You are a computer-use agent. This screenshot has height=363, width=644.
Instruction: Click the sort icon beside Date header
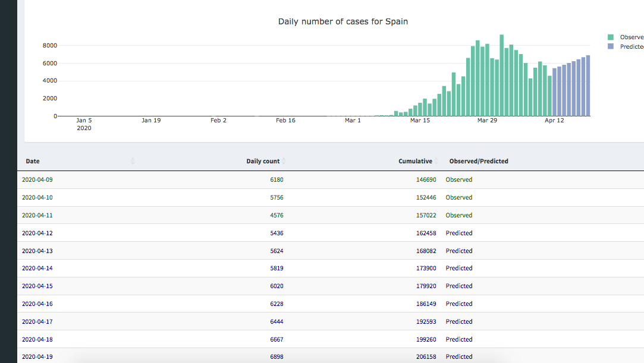click(x=133, y=161)
